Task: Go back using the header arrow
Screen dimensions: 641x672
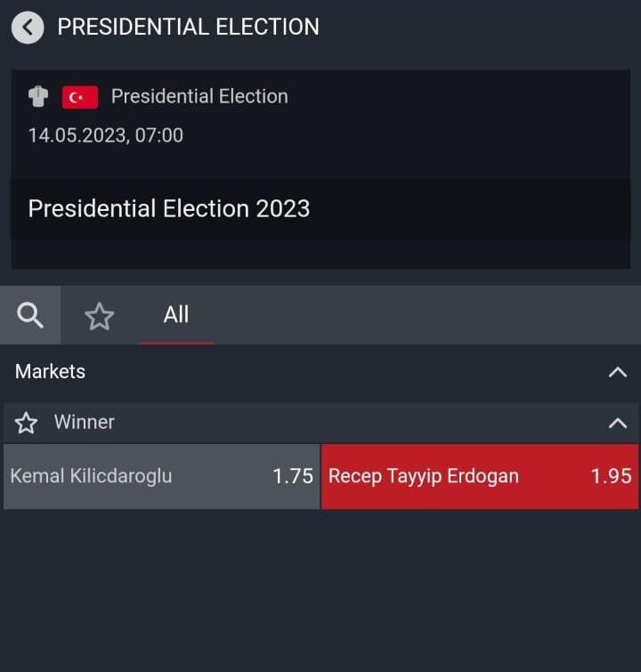Action: click(28, 27)
